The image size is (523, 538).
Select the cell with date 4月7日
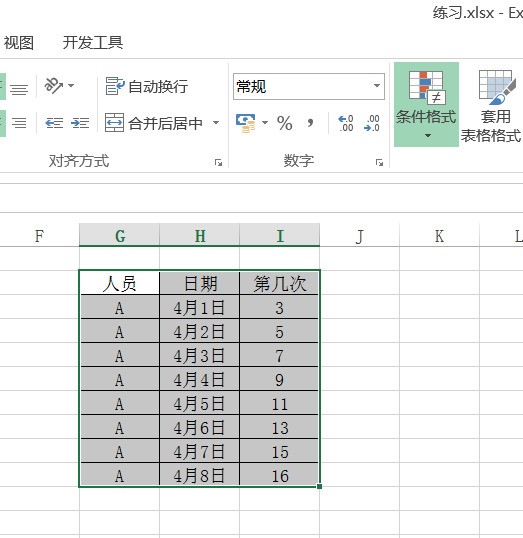(x=200, y=451)
